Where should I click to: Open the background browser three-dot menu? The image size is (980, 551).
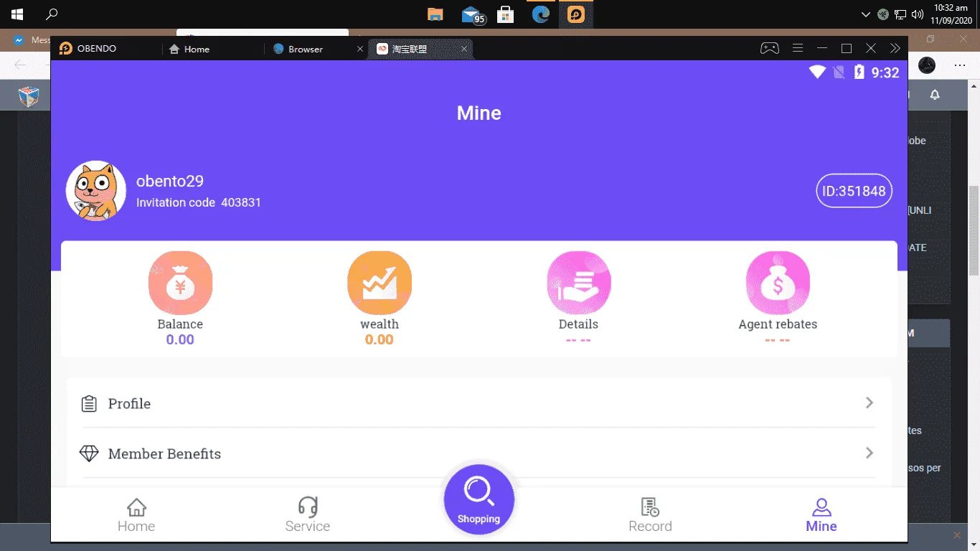pyautogui.click(x=960, y=65)
